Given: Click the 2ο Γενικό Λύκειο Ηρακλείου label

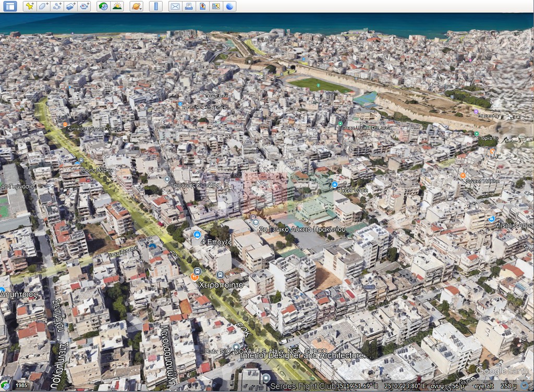Looking at the screenshot, I should click(302, 229).
